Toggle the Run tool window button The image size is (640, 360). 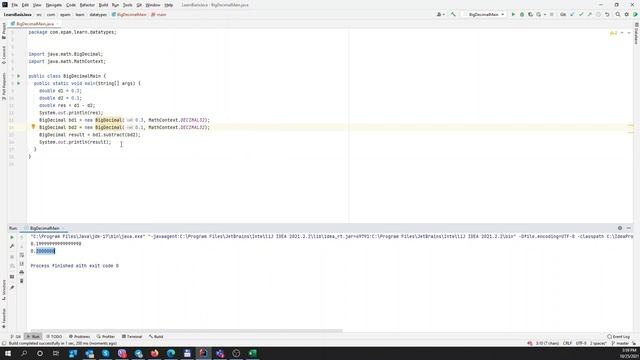click(33, 336)
